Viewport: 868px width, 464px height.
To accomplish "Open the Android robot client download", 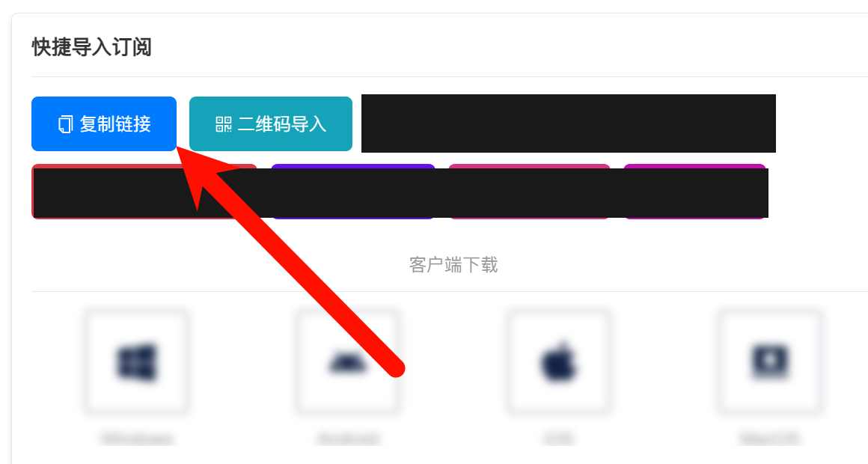I will 348,363.
